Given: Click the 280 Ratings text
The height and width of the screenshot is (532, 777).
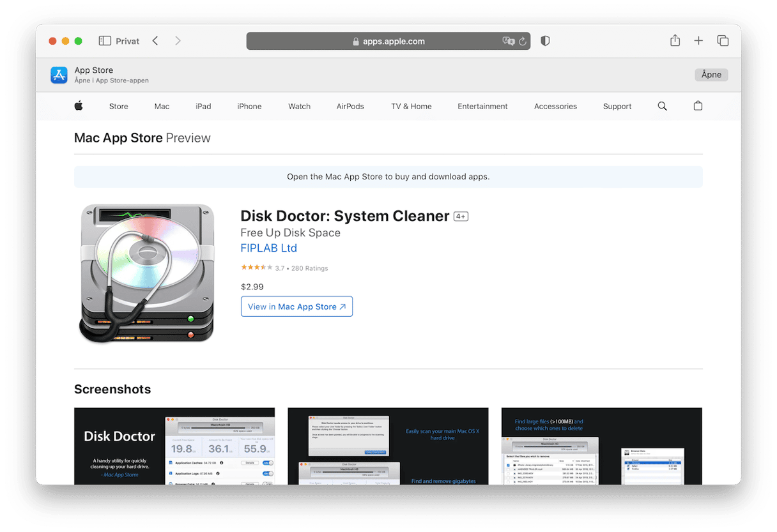Looking at the screenshot, I should click(310, 268).
